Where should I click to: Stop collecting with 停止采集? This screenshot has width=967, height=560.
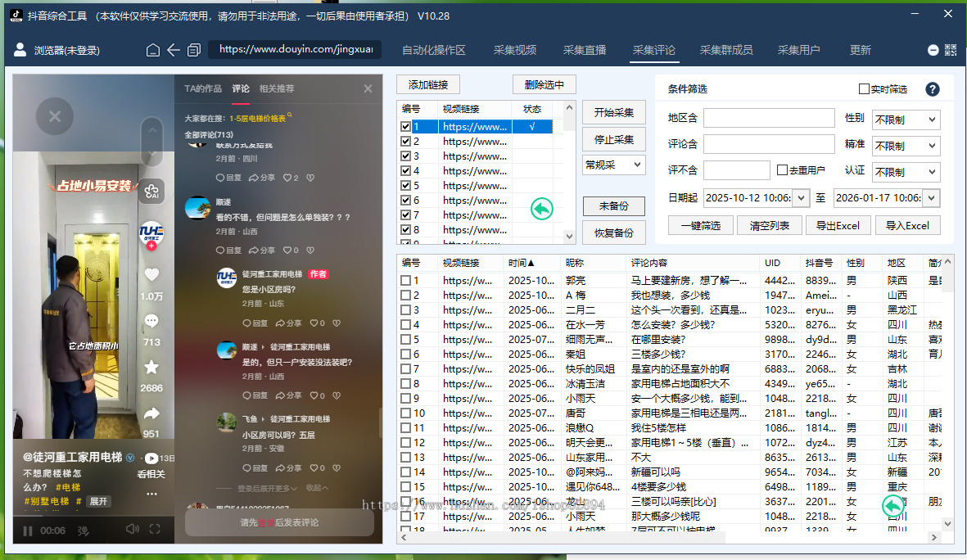pyautogui.click(x=613, y=139)
